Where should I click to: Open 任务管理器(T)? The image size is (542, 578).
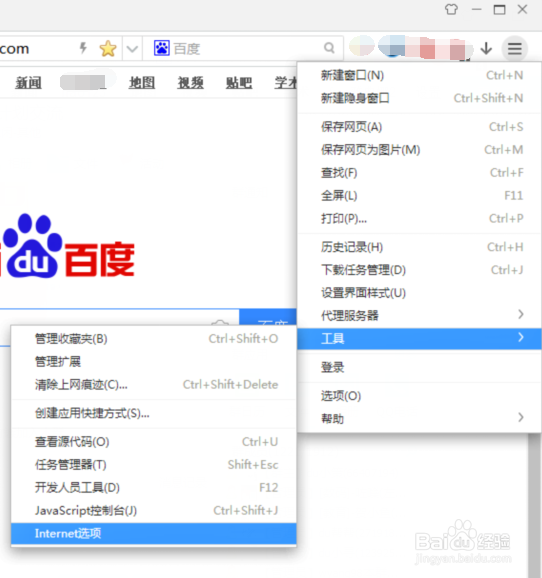154,465
